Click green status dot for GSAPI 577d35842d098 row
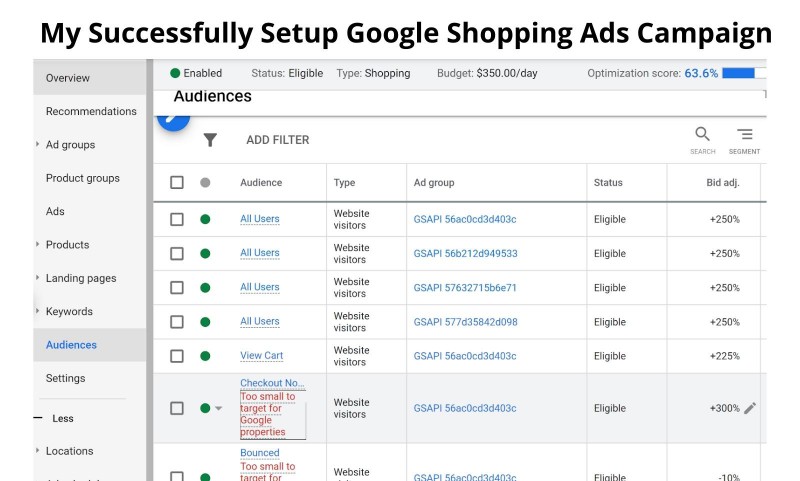 click(x=205, y=322)
